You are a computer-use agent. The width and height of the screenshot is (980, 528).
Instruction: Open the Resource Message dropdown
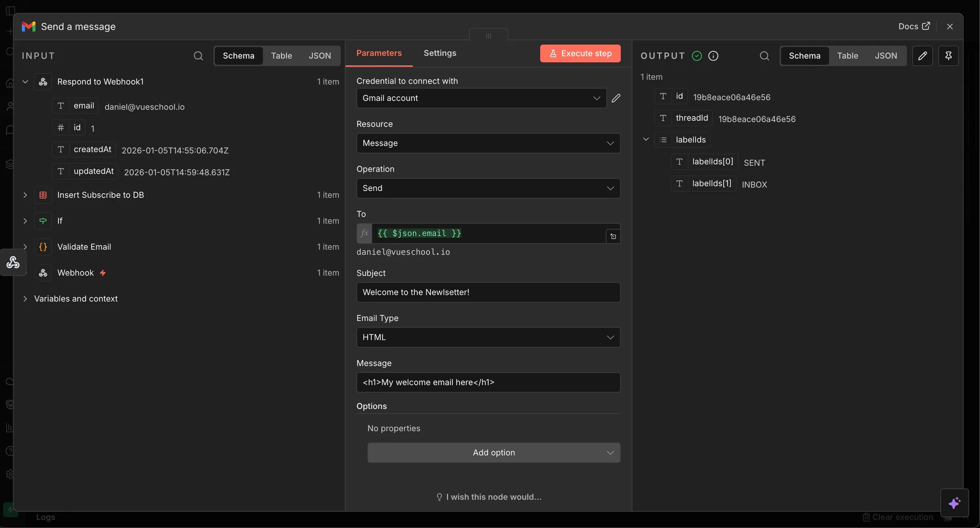coord(488,143)
